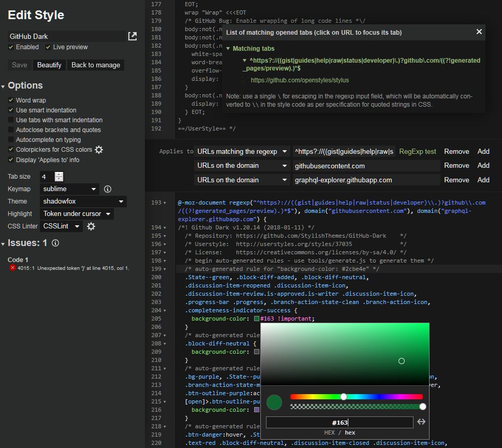Screen dimensions: 502x448
Task: Toggle the Word wrap checkbox
Action: pyautogui.click(x=11, y=100)
